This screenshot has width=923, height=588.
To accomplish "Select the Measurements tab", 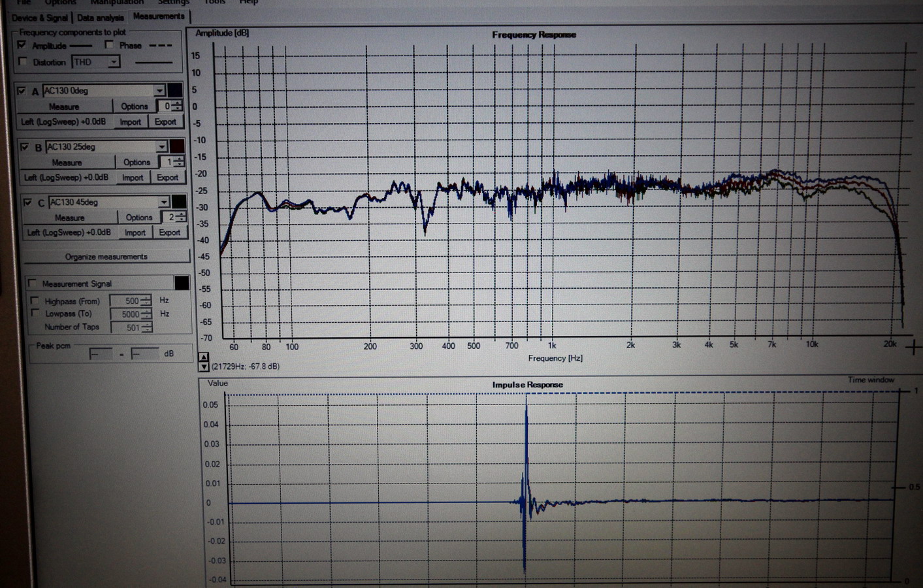I will tap(159, 16).
